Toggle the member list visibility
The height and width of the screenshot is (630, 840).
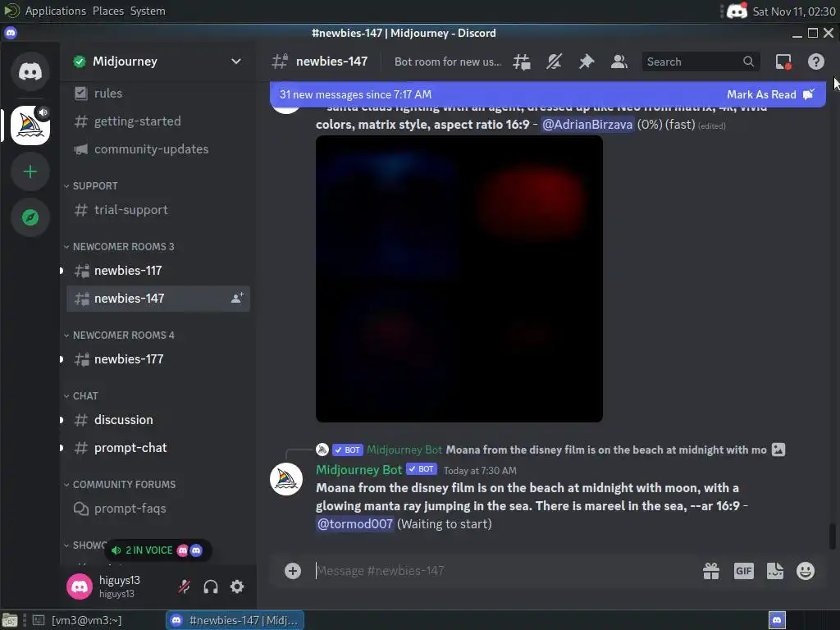point(619,62)
